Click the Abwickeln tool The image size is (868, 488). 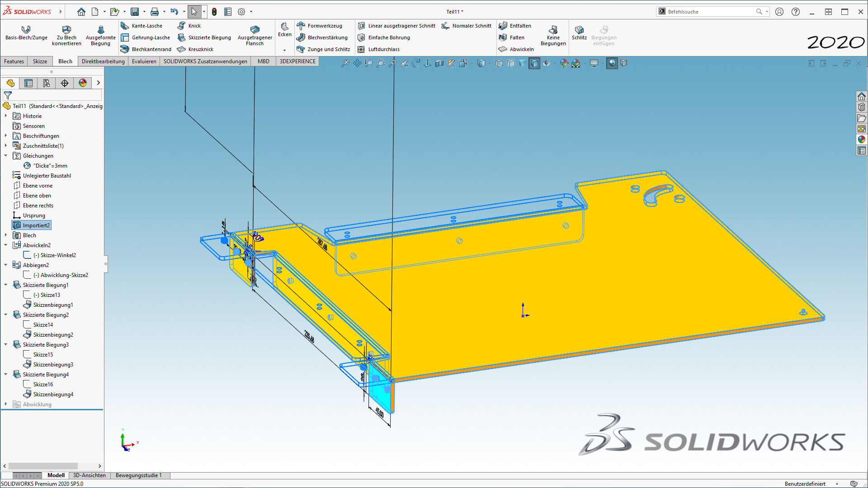[516, 49]
